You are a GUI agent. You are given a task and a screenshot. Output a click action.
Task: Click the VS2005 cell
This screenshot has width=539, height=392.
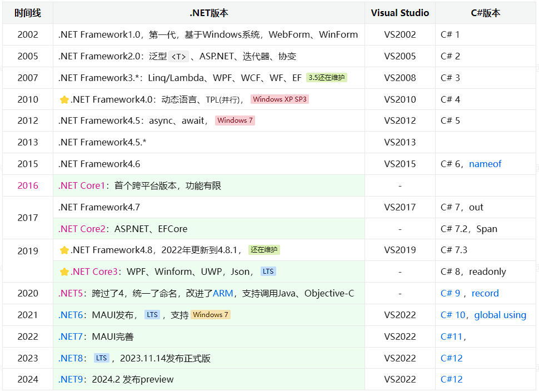[400, 56]
